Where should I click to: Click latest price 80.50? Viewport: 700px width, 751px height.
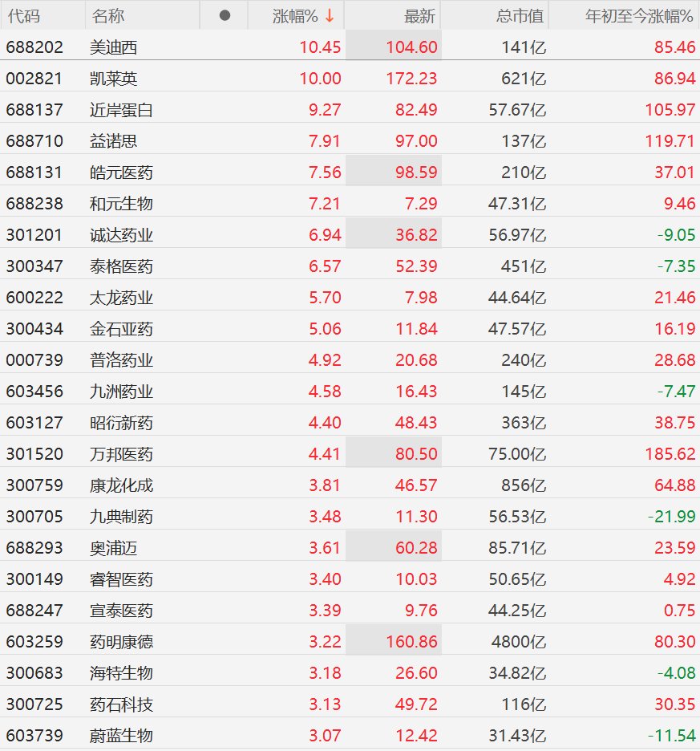point(416,453)
